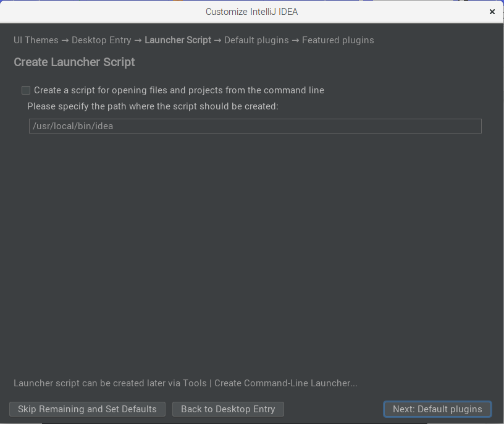Select Launcher Script in the breadcrumb
Screen dimensions: 504x424
(178, 40)
